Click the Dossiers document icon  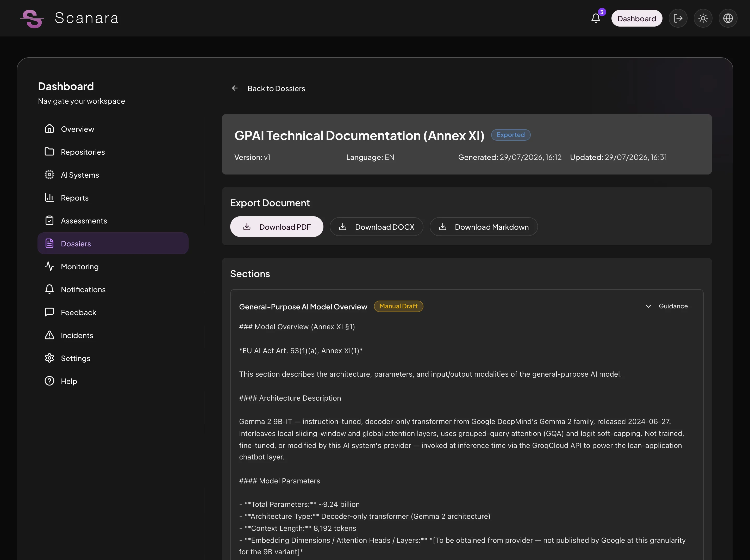49,243
